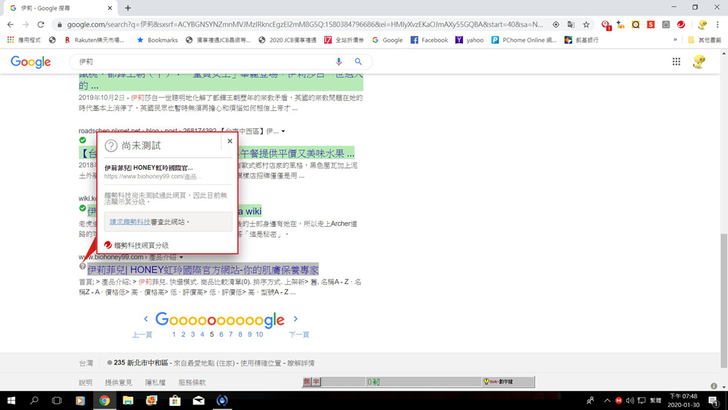Open Task View on the taskbar
Viewport: 728px width, 410px height.
[57, 400]
